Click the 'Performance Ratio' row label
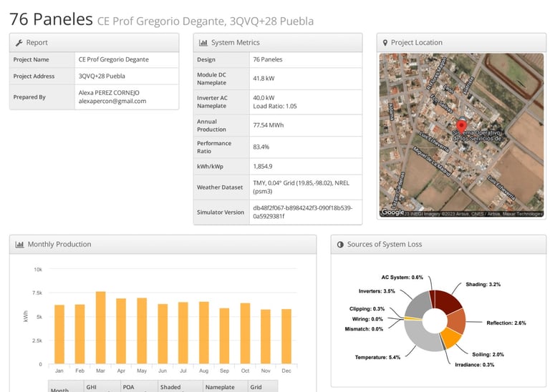The height and width of the screenshot is (392, 550). pyautogui.click(x=214, y=147)
